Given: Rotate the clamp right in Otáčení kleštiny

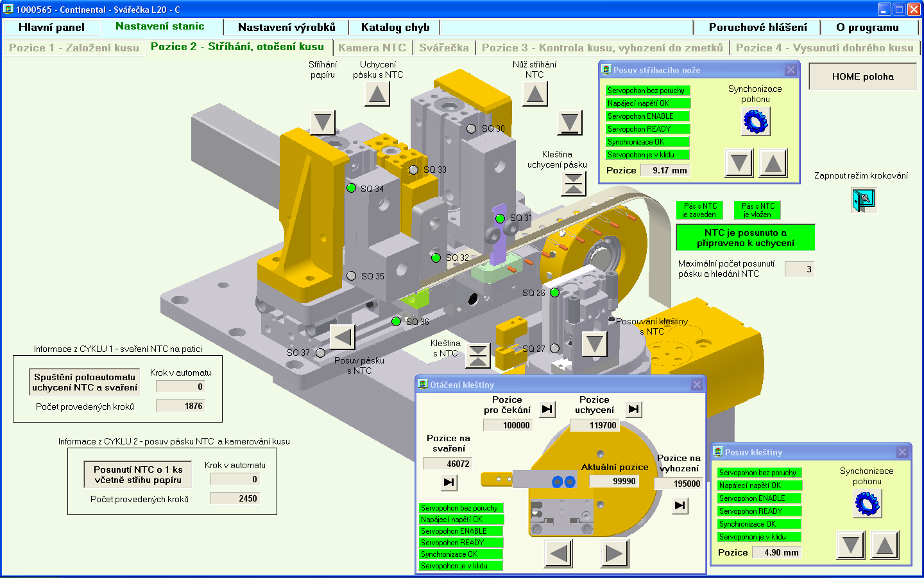Looking at the screenshot, I should tap(614, 553).
